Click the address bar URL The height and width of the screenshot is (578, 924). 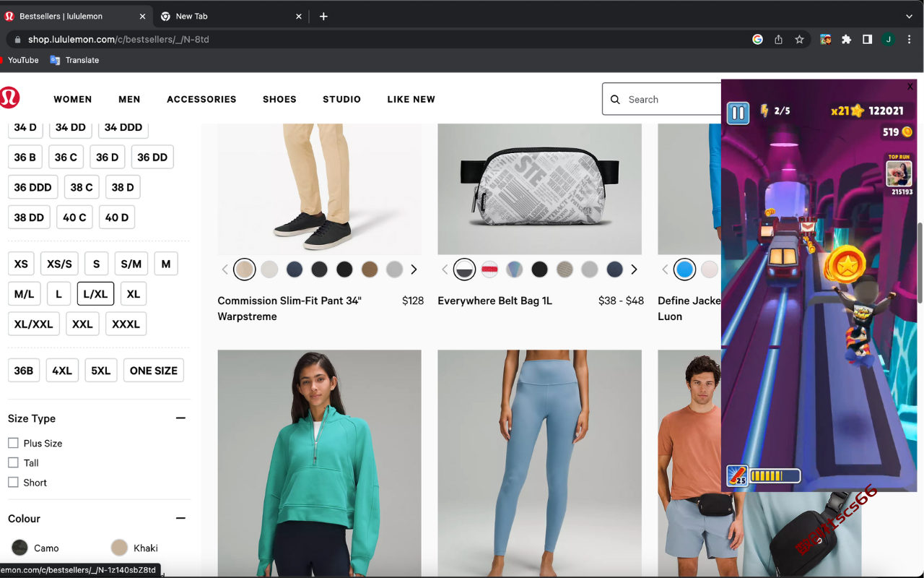pyautogui.click(x=118, y=40)
